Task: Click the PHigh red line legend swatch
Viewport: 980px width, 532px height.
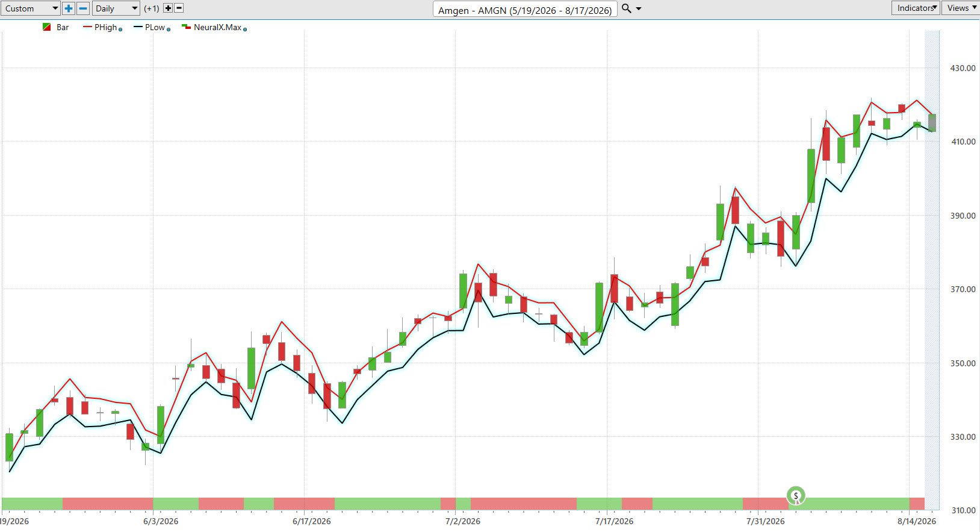Action: pyautogui.click(x=87, y=27)
